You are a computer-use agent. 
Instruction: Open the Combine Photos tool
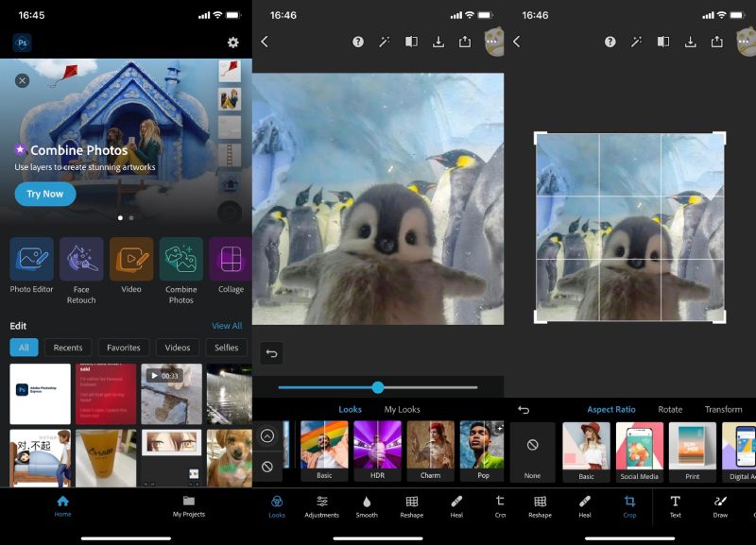pos(180,271)
